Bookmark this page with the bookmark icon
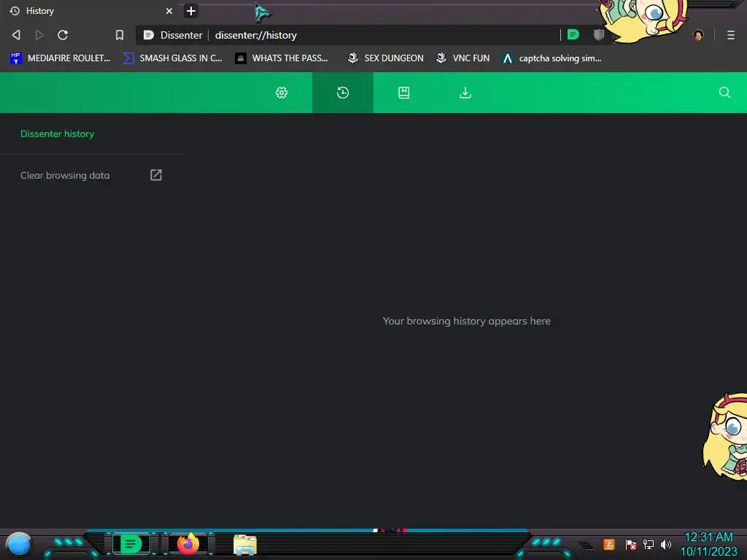 point(120,35)
